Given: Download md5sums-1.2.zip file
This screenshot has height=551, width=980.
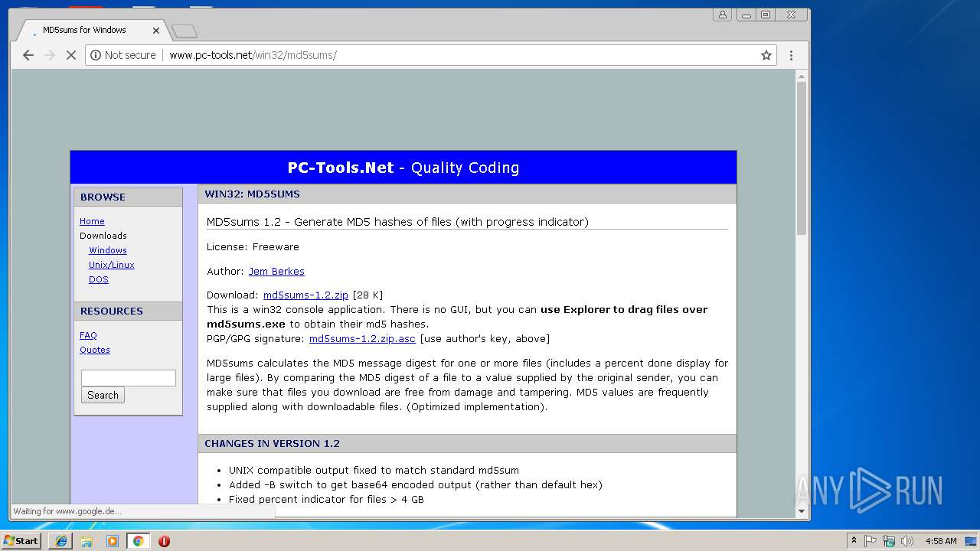Looking at the screenshot, I should pyautogui.click(x=305, y=295).
